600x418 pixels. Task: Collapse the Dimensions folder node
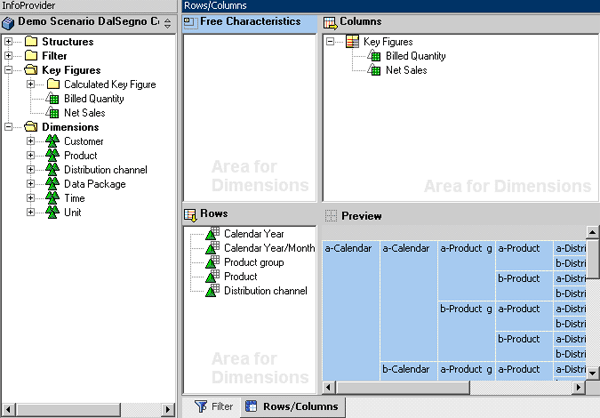[8, 127]
